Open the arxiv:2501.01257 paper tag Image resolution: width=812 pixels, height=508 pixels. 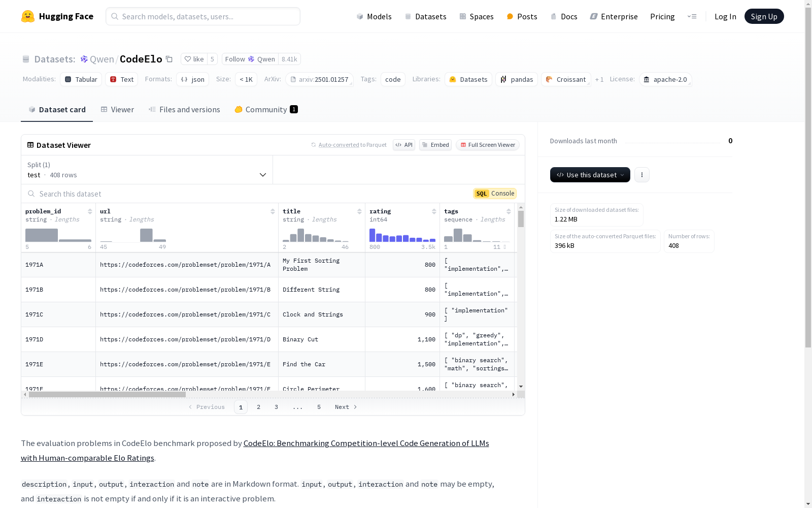(319, 79)
